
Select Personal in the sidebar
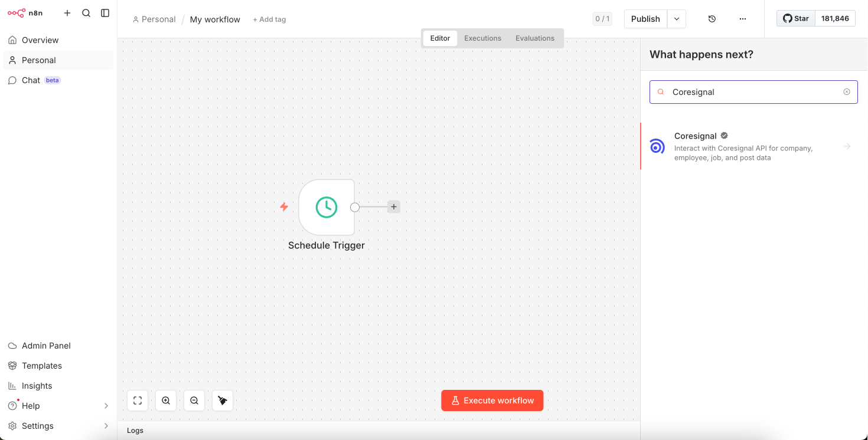pos(58,60)
